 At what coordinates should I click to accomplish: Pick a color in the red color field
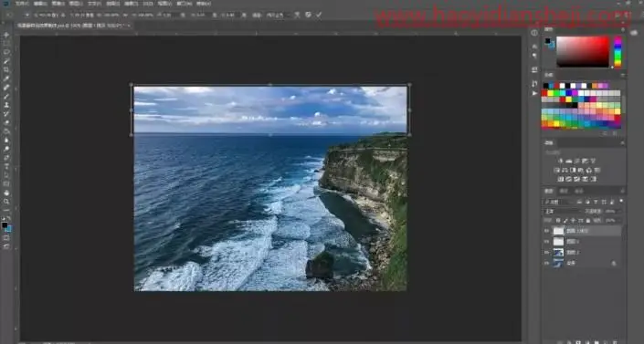(583, 52)
